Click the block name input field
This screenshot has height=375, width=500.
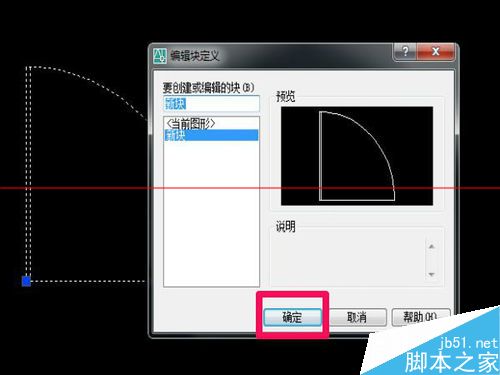211,104
